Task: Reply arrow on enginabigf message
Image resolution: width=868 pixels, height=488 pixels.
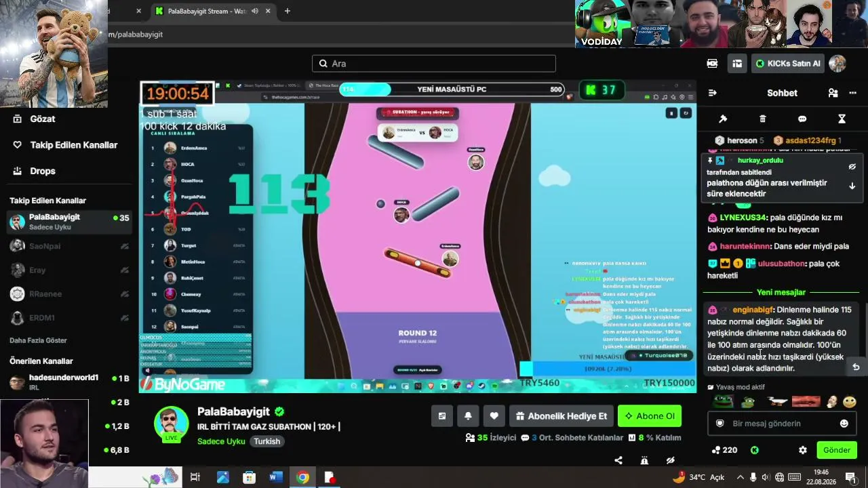Action: [x=856, y=367]
